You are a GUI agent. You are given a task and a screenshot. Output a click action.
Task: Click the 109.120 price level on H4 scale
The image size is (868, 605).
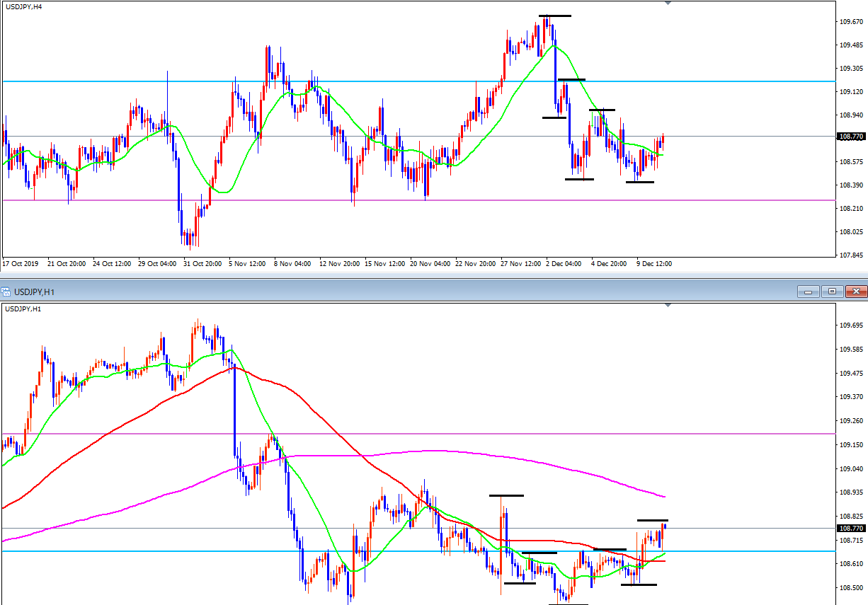coord(850,92)
